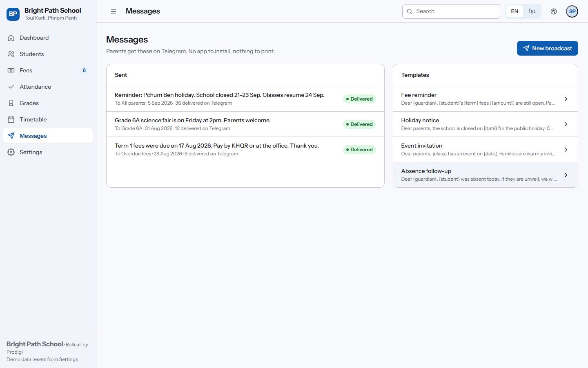588x368 pixels.
Task: Go to Dashboard in the sidebar
Action: [x=48, y=38]
